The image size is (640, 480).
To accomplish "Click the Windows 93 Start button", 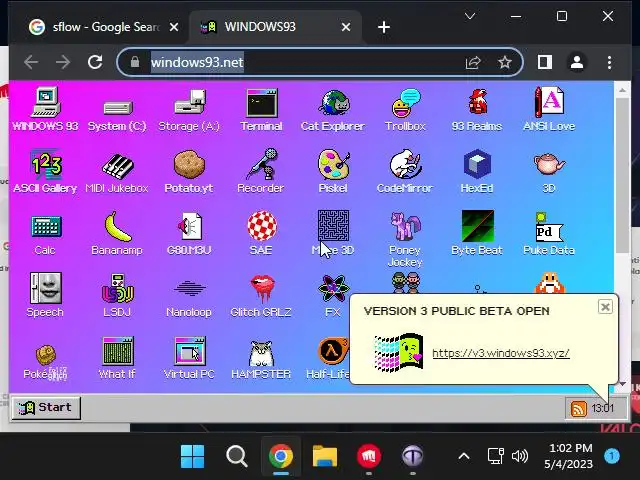I will point(46,407).
